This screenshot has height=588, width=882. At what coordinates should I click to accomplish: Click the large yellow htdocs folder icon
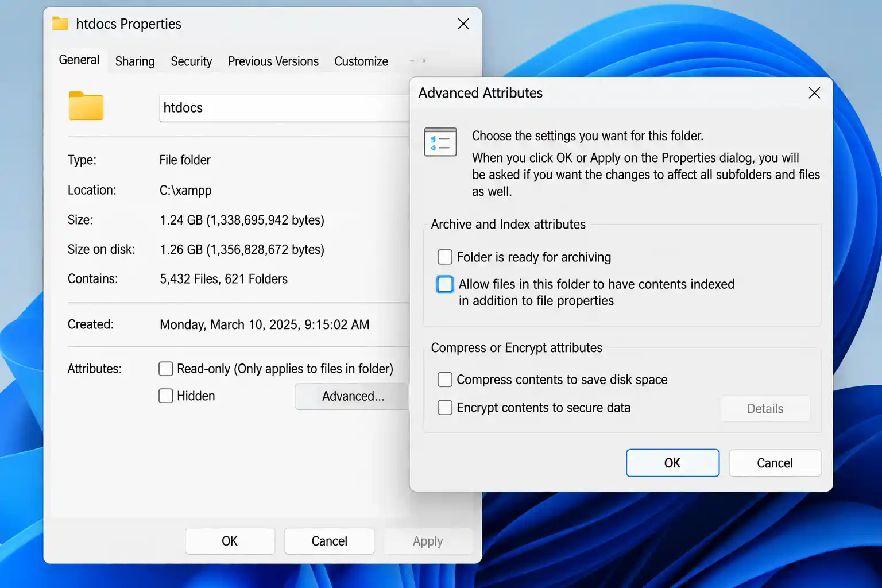(x=86, y=106)
